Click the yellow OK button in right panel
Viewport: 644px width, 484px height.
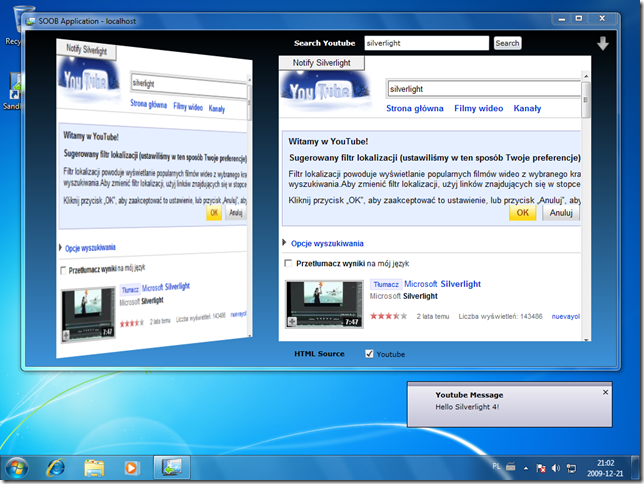click(522, 213)
